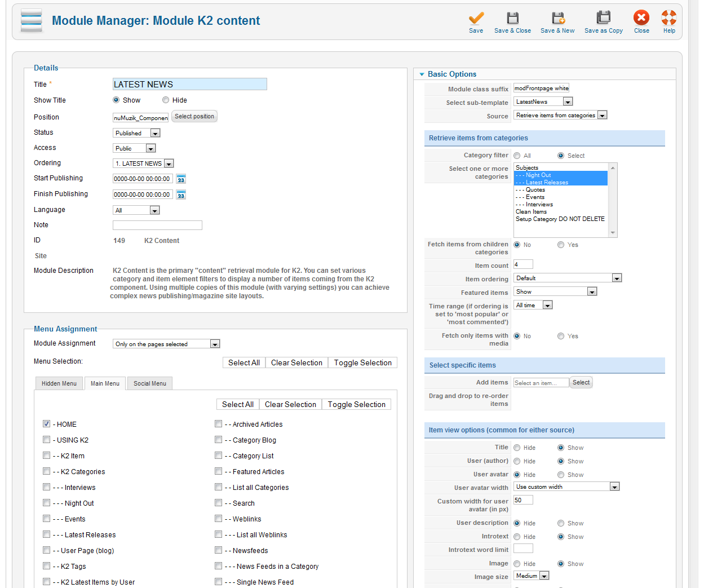
Task: Check the Night Out menu checkbox
Action: (46, 503)
